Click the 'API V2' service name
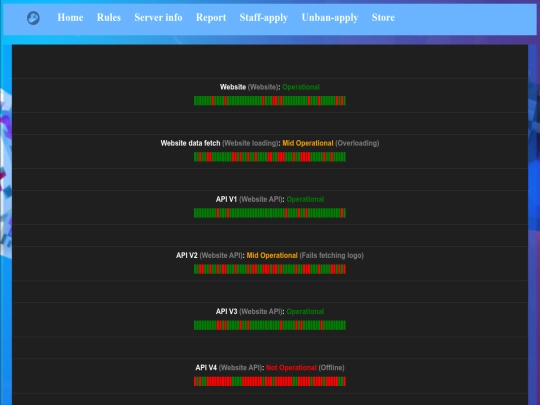540x405 pixels. [x=187, y=255]
